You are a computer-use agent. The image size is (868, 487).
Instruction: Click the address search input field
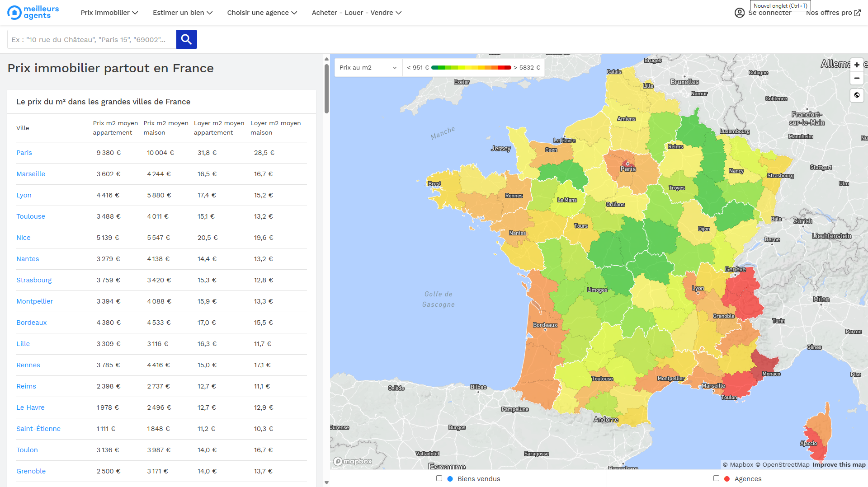click(92, 39)
